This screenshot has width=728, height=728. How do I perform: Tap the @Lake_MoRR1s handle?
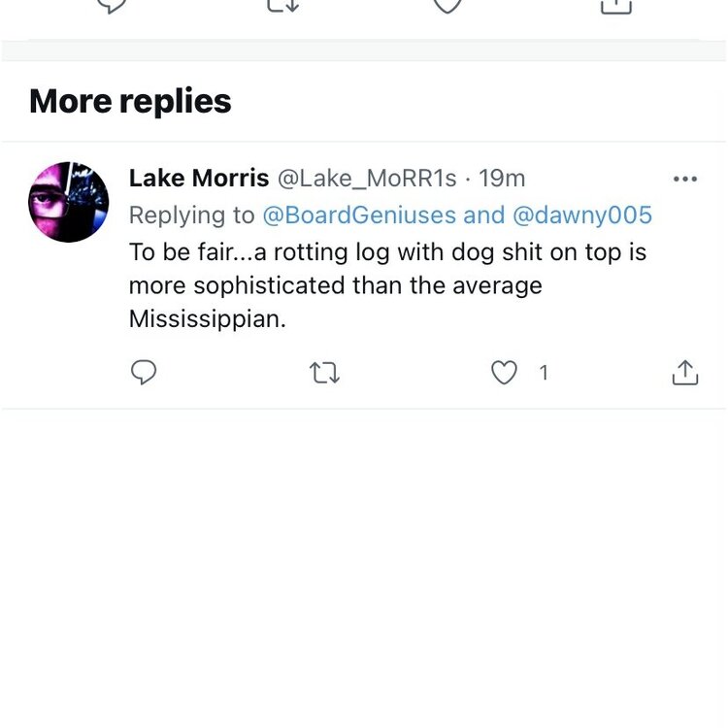[367, 179]
